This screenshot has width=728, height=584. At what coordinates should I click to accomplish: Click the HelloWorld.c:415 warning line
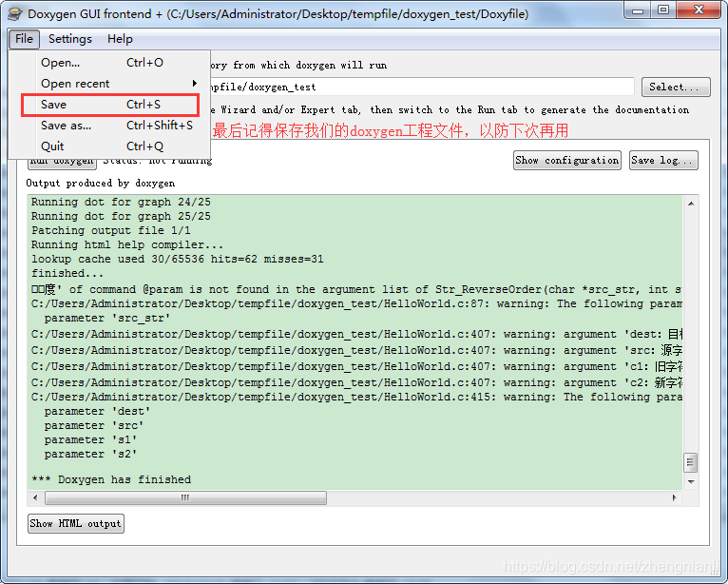pyautogui.click(x=356, y=398)
